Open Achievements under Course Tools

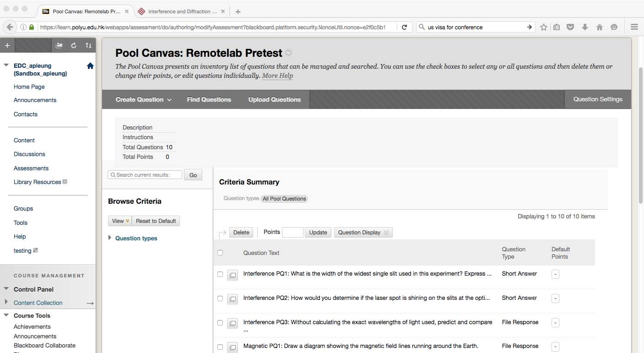pyautogui.click(x=32, y=327)
